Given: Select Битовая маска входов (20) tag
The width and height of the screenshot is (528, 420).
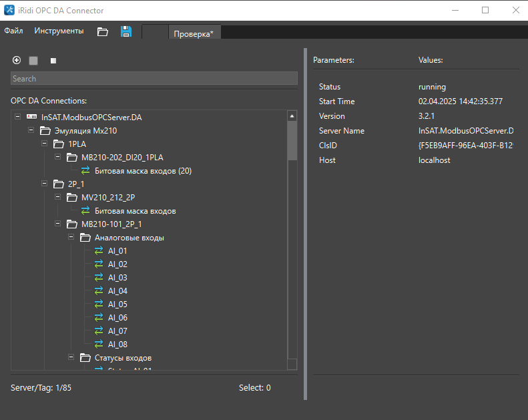Looking at the screenshot, I should [143, 171].
